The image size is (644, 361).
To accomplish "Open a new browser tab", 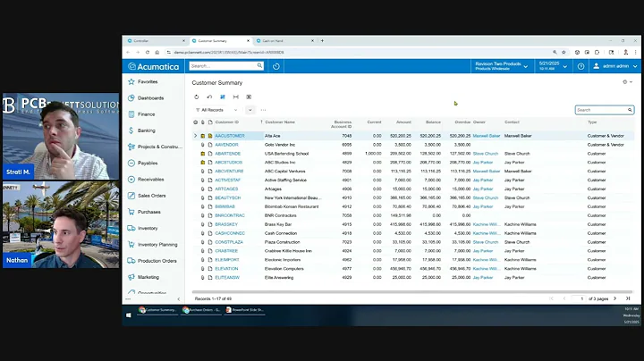I will (x=322, y=40).
